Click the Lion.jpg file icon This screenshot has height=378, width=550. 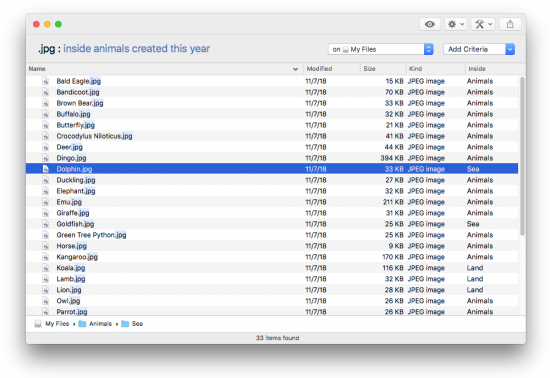(46, 290)
